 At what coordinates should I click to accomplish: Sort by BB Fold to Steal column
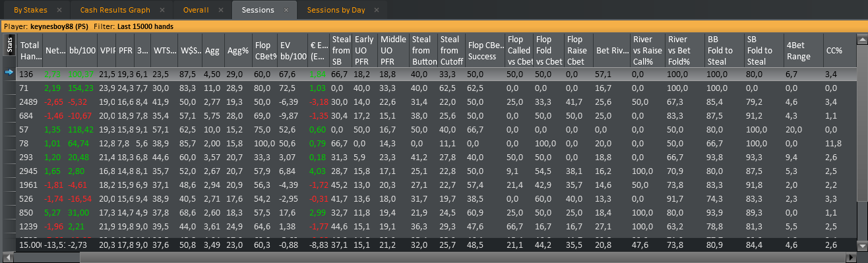[x=722, y=50]
